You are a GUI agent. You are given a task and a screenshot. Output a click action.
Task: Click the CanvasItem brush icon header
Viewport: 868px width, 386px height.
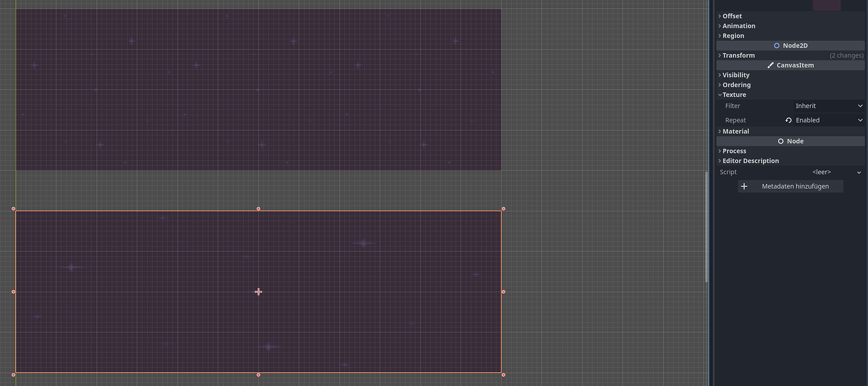point(771,65)
